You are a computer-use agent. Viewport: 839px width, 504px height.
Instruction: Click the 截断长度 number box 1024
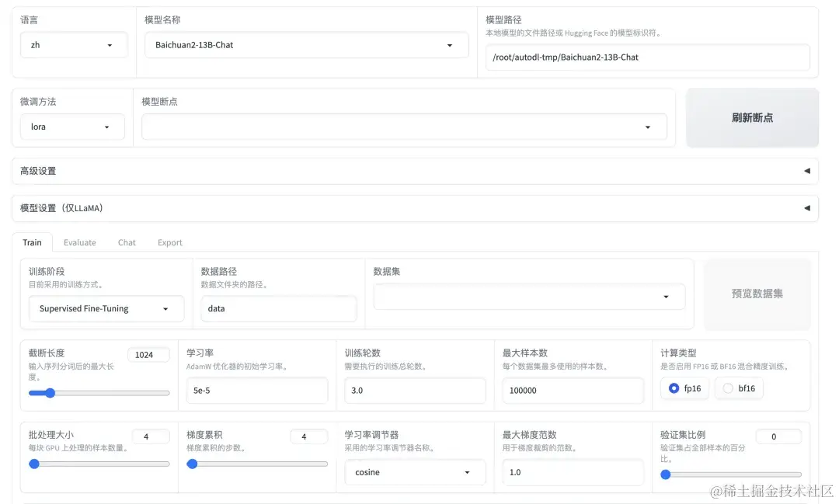[148, 355]
